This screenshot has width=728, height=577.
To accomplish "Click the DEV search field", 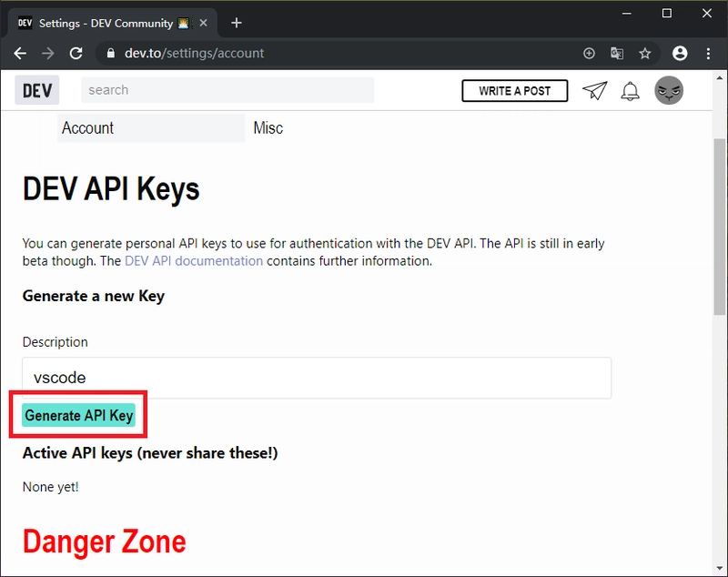I will click(x=227, y=90).
